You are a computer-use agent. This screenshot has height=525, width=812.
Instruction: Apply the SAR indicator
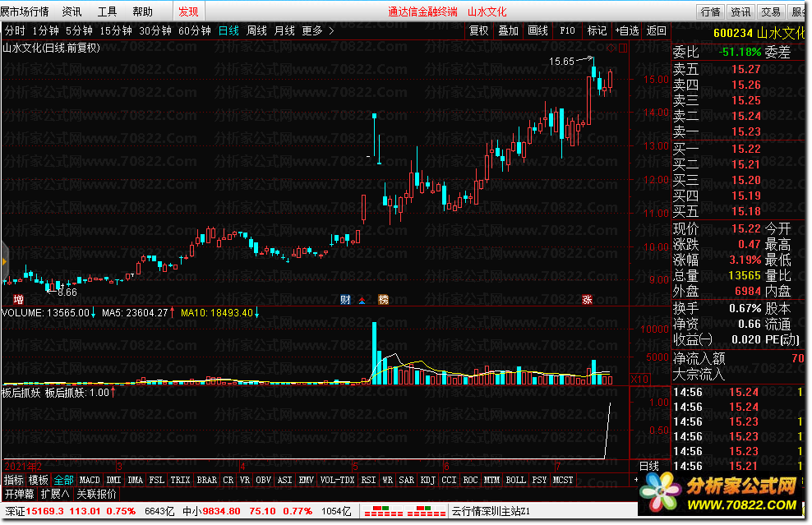click(x=407, y=480)
